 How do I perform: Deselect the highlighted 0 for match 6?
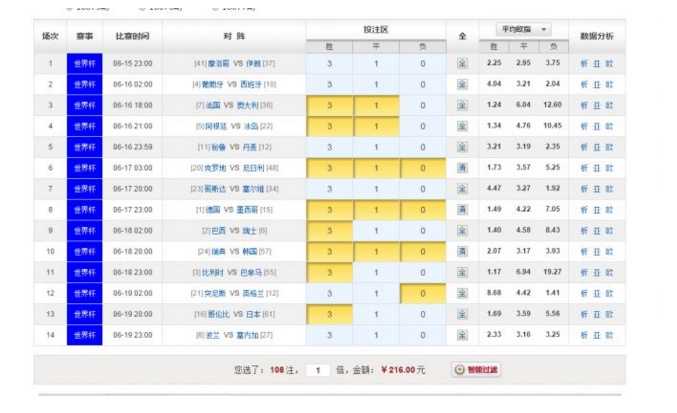[423, 168]
